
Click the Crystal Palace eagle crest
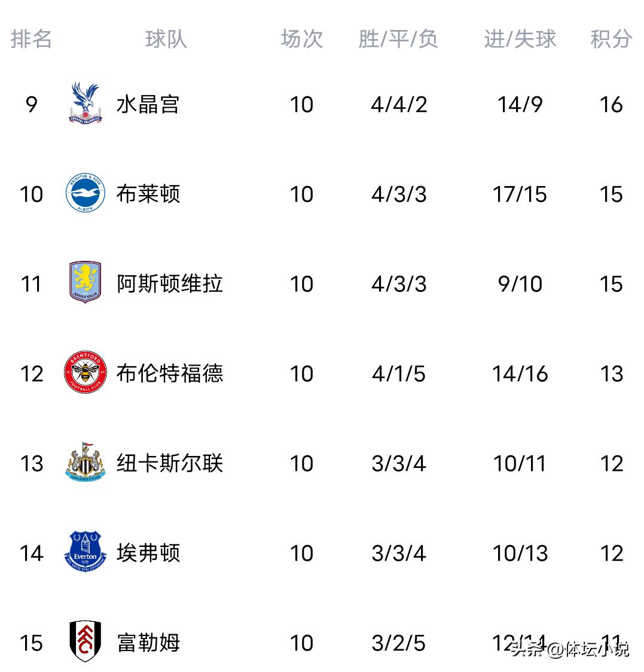pyautogui.click(x=85, y=104)
